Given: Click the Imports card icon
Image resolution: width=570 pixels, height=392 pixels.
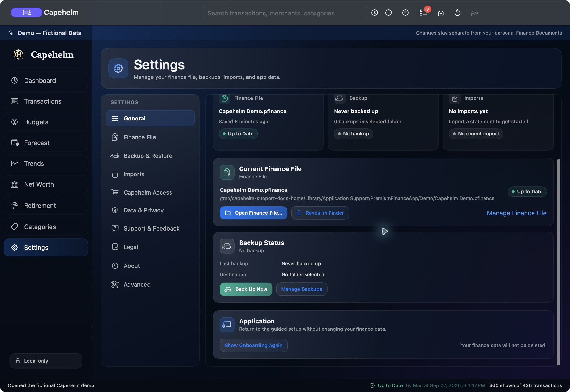Looking at the screenshot, I should (455, 98).
